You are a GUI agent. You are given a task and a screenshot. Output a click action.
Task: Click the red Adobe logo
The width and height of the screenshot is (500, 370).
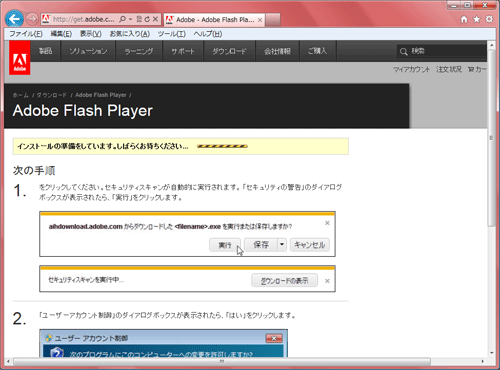coord(20,58)
